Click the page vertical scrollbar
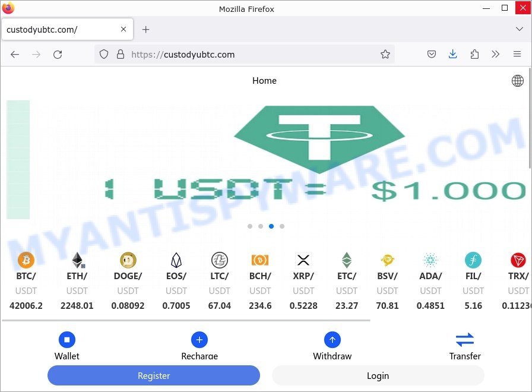Screen dimensions: 532x392 click(530, 118)
